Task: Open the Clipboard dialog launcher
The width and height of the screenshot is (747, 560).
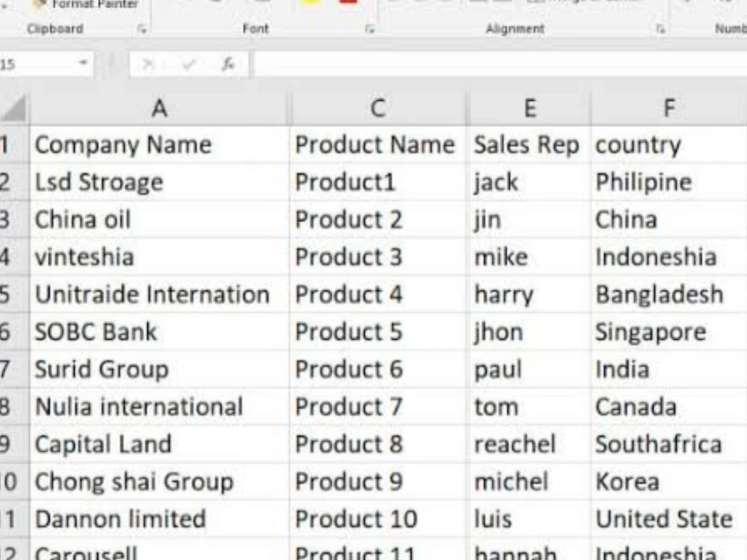Action: click(x=142, y=30)
